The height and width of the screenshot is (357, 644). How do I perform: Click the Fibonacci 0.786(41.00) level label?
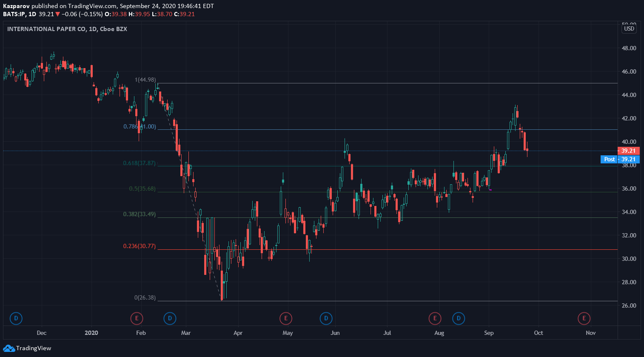point(140,127)
